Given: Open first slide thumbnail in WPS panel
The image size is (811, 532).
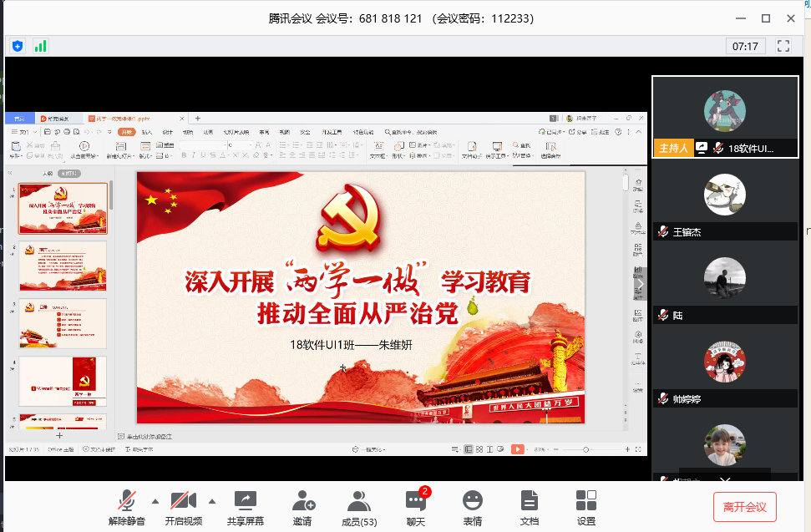Looking at the screenshot, I should (63, 208).
